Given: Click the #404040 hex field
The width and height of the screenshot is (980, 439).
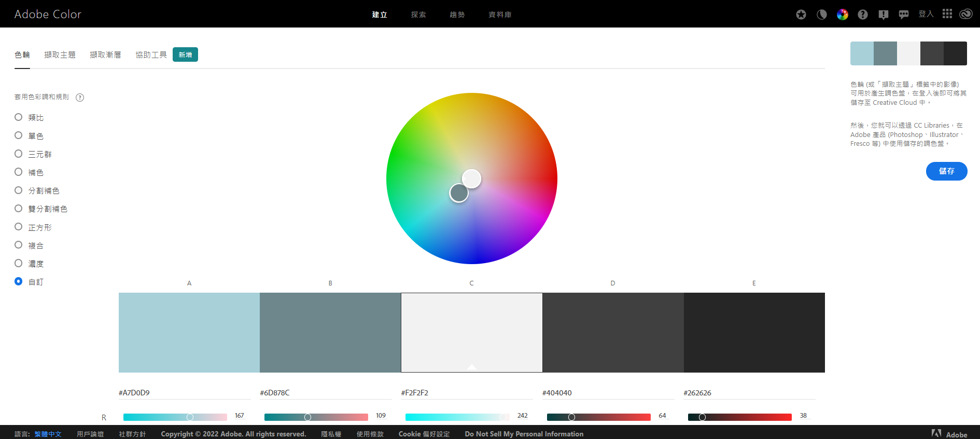Looking at the screenshot, I should [608, 393].
